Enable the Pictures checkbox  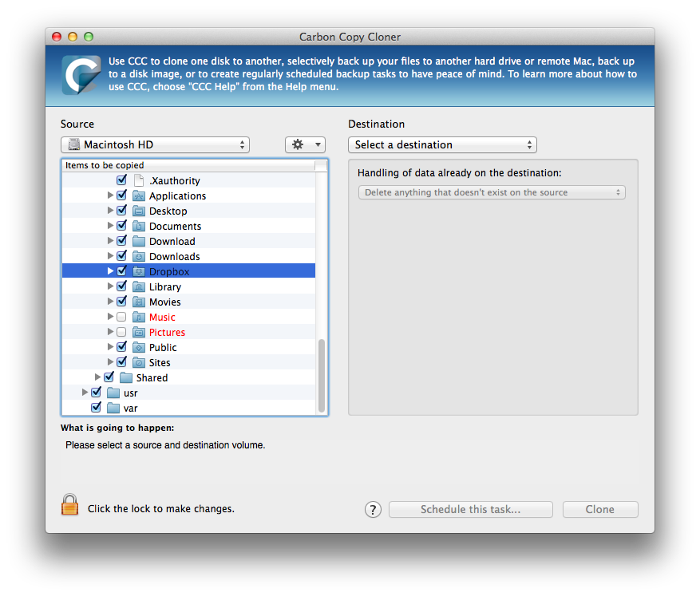(x=121, y=332)
